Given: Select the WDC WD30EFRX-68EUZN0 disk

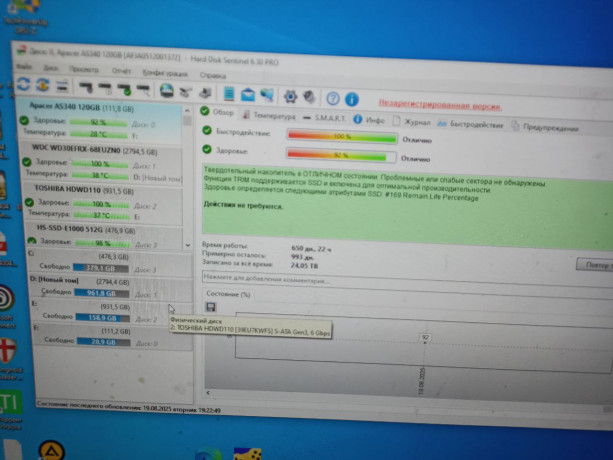Looking at the screenshot, I should pyautogui.click(x=101, y=163).
